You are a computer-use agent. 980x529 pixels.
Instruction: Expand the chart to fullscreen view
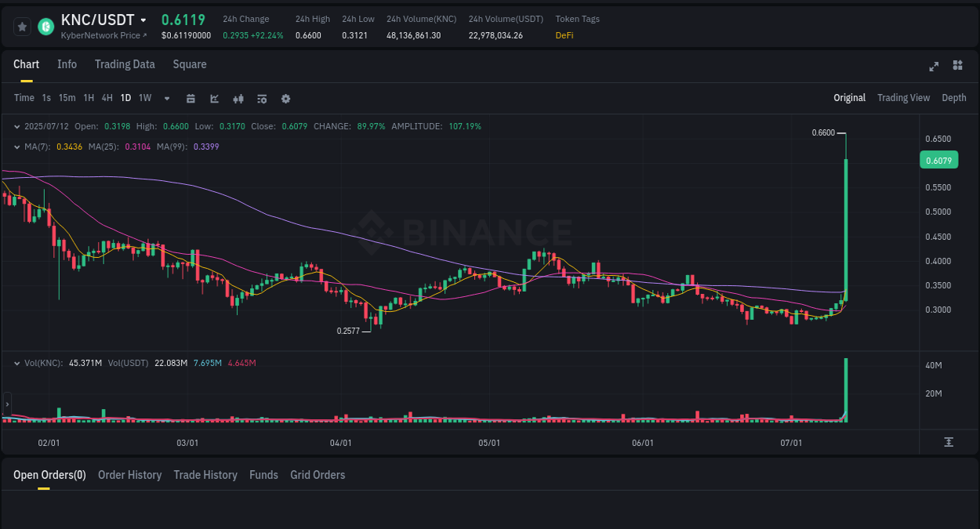pyautogui.click(x=934, y=67)
